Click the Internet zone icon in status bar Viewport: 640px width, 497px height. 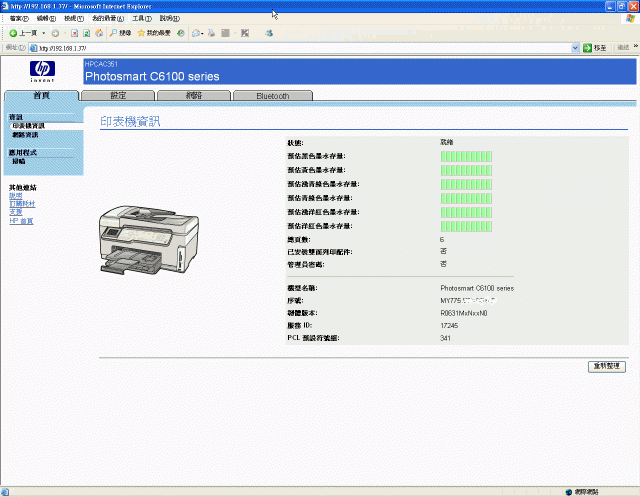point(569,492)
